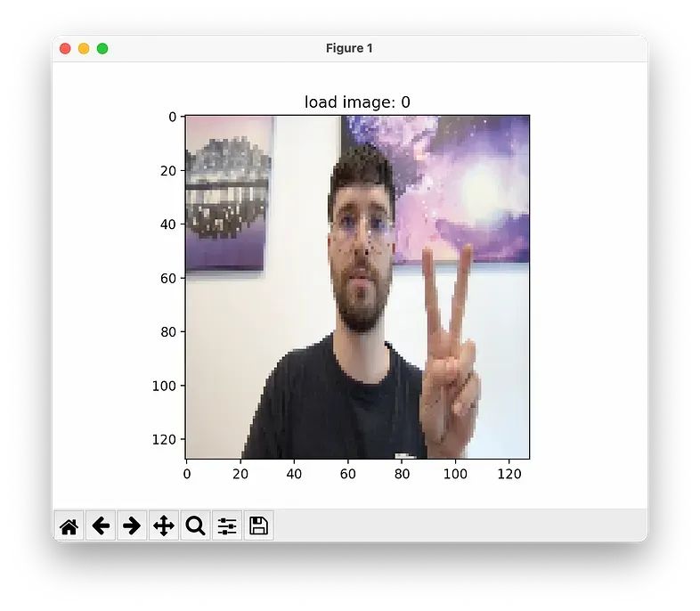
Task: Click the y-axis tick label 100
Action: pos(164,386)
